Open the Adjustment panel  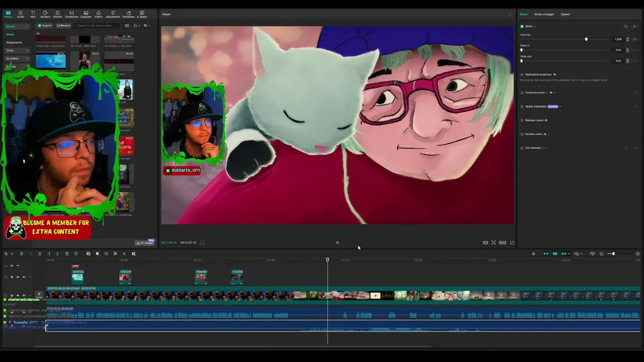pos(113,14)
